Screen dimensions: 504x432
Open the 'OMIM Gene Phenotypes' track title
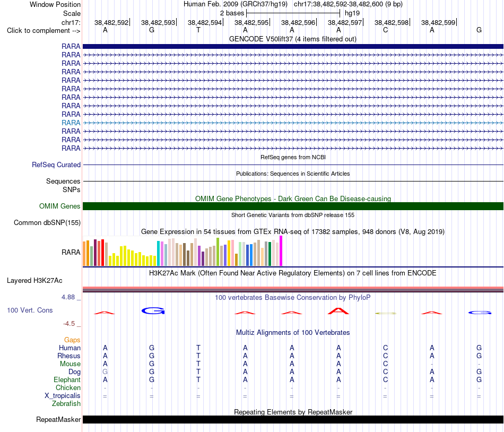coord(293,198)
